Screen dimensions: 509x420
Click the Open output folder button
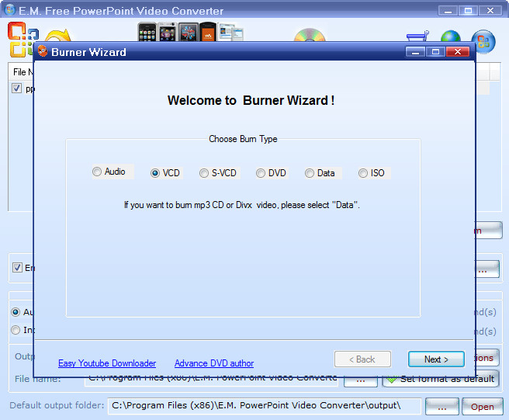[483, 406]
